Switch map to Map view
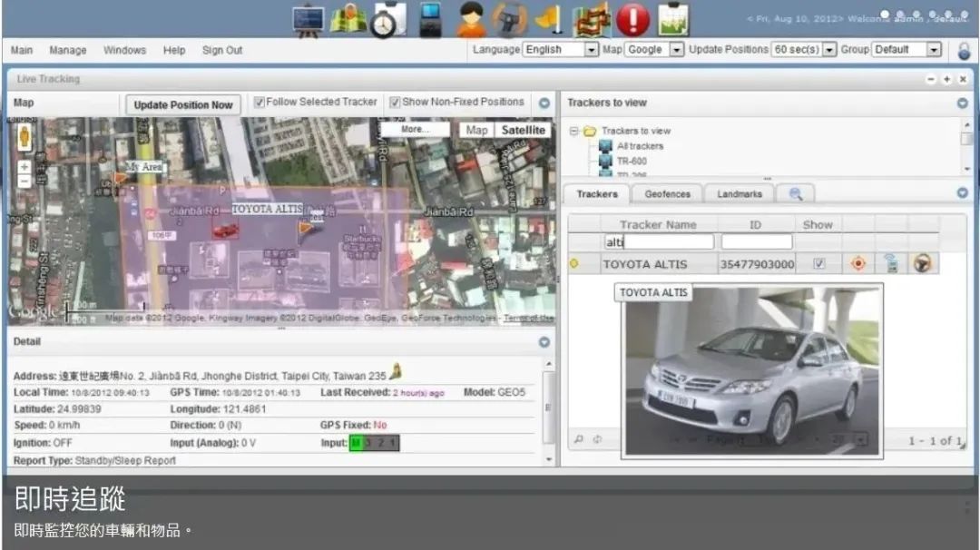The height and width of the screenshot is (550, 980). click(x=476, y=130)
